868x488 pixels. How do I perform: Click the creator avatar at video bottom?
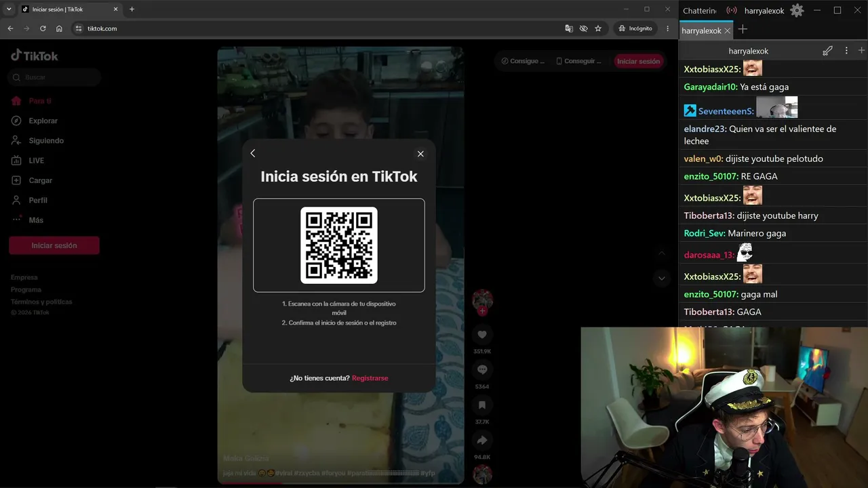tap(482, 474)
